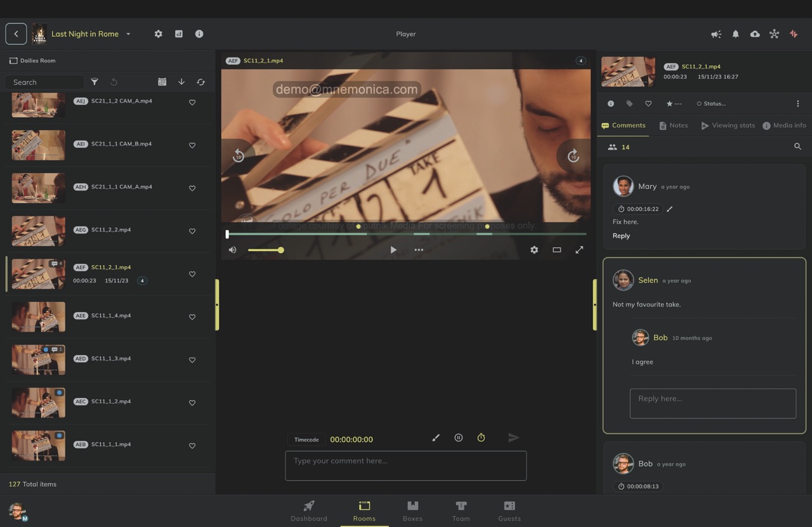
Task: Open the tag icon in the media toolbar
Action: pos(630,103)
